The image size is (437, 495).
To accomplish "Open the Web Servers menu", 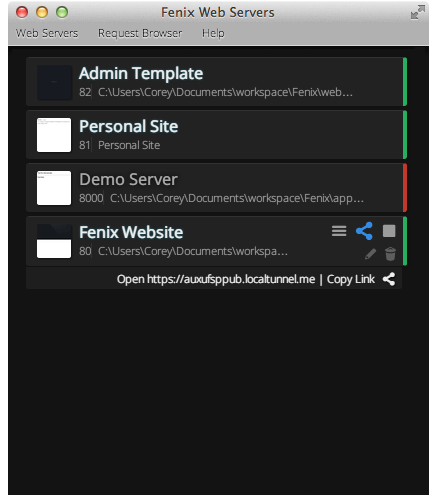I will pyautogui.click(x=47, y=33).
